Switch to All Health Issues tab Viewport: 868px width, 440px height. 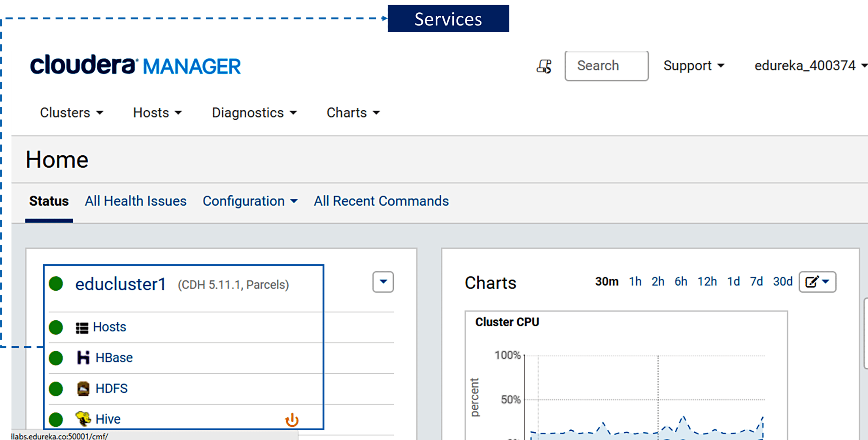(x=136, y=201)
